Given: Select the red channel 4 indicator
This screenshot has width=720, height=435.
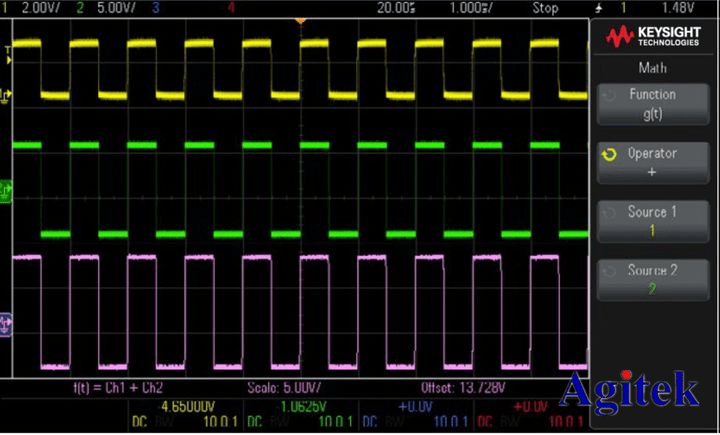Looking at the screenshot, I should pos(231,8).
